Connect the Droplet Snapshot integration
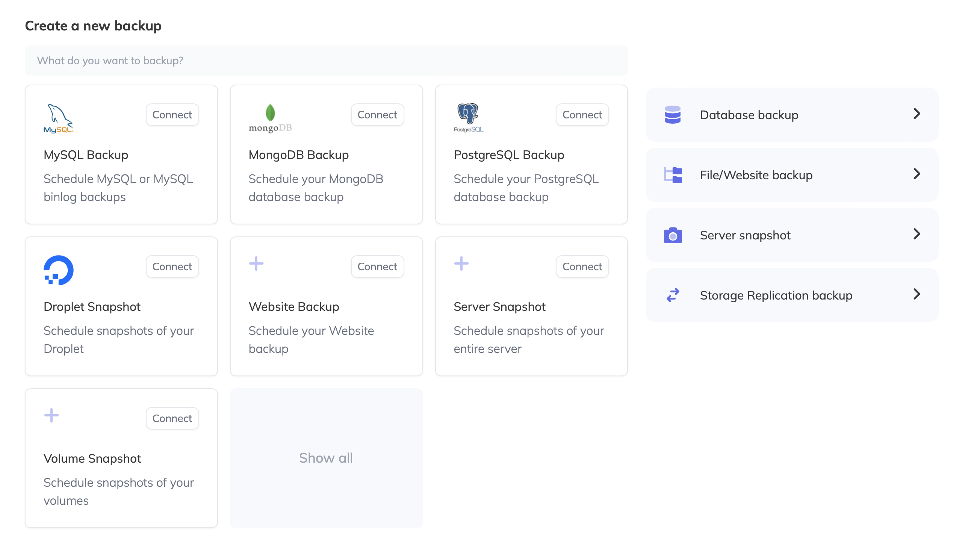Image resolution: width=980 pixels, height=554 pixels. click(x=172, y=266)
